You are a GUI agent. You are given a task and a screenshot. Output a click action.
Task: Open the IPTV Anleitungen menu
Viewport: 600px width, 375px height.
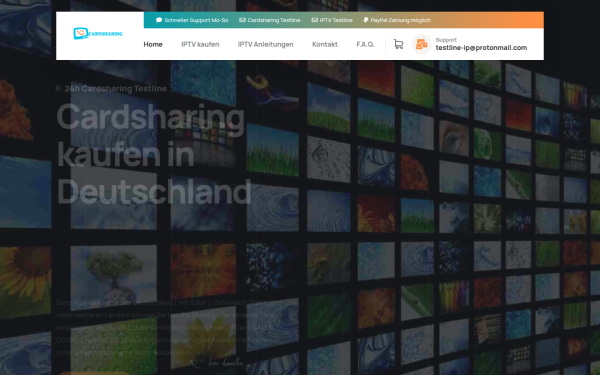pos(266,44)
